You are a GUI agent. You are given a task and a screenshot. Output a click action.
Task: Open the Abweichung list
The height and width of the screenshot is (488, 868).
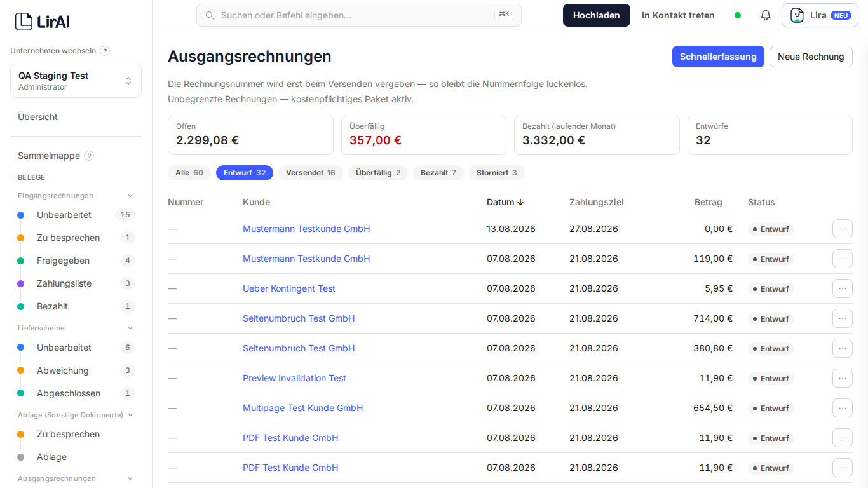(x=76, y=370)
